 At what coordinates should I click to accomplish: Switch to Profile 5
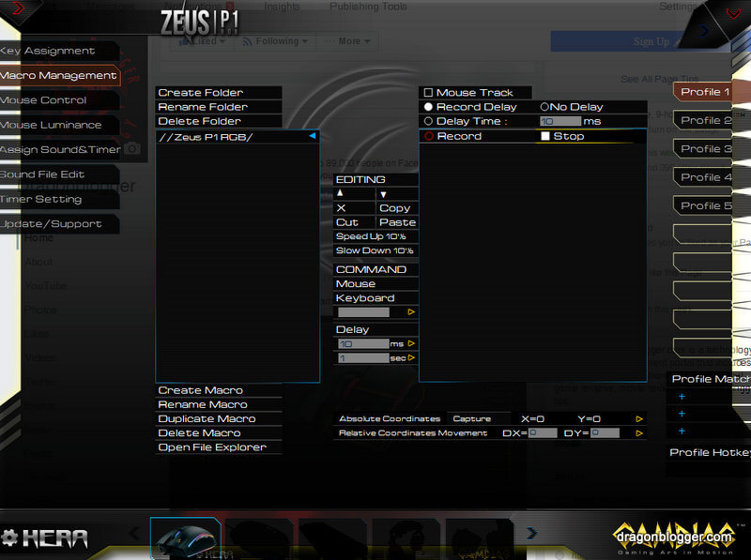click(704, 205)
